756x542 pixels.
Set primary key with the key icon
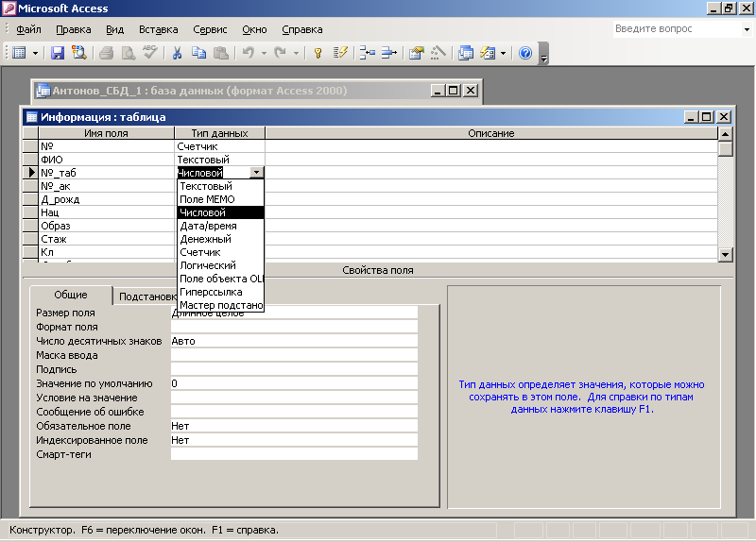point(318,53)
